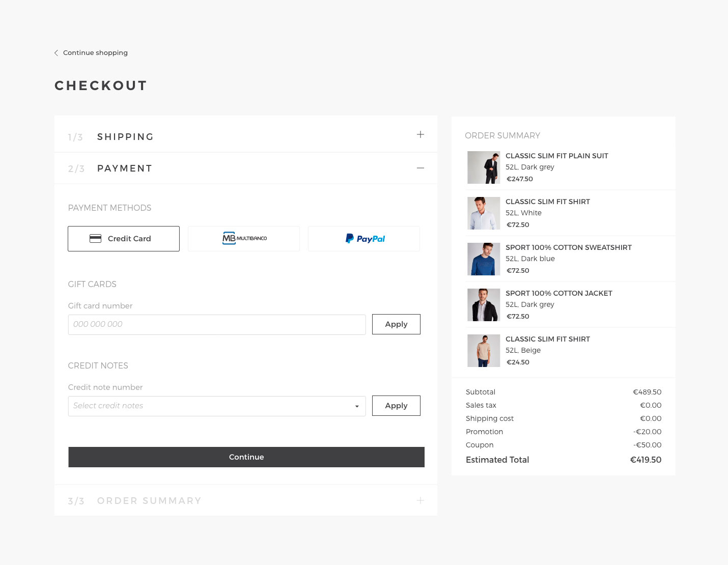The height and width of the screenshot is (565, 728).
Task: Expand the Order Summary step plus icon
Action: (421, 500)
